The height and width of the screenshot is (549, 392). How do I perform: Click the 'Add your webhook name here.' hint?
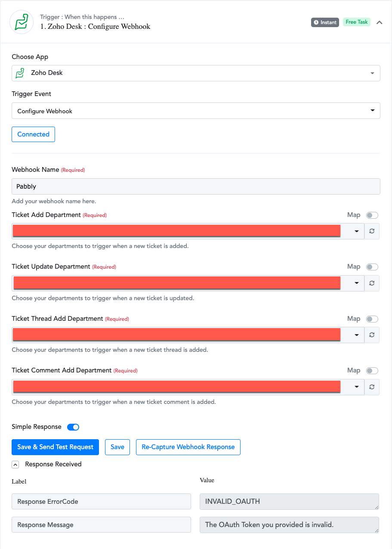tap(54, 201)
